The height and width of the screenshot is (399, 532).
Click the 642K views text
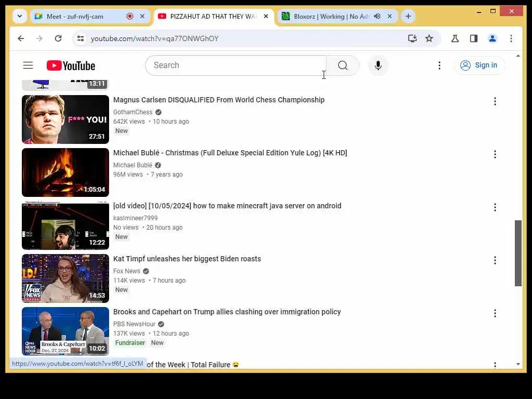[129, 122]
